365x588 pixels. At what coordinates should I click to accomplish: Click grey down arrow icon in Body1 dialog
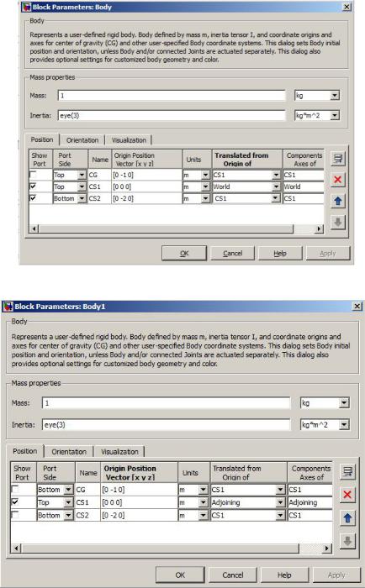click(x=347, y=541)
